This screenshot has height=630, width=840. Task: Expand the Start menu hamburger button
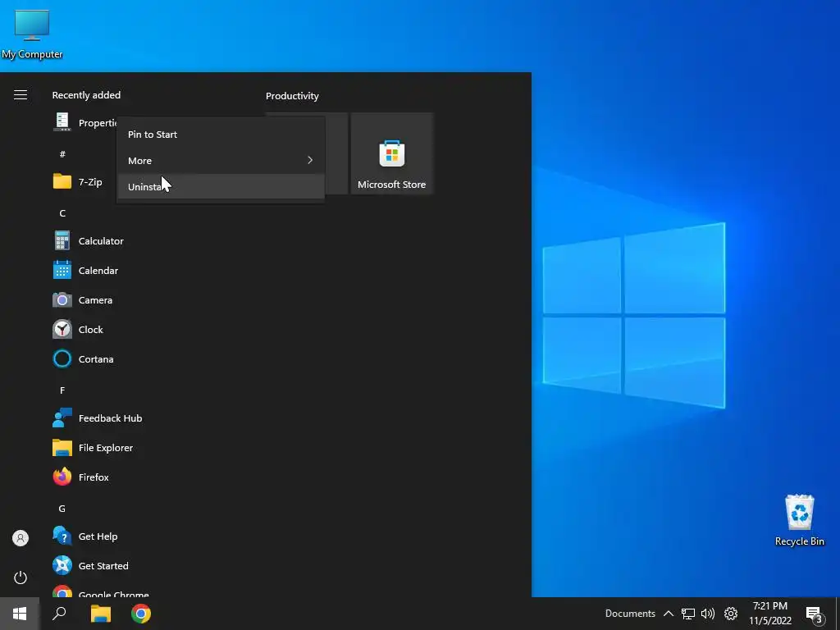click(x=21, y=95)
